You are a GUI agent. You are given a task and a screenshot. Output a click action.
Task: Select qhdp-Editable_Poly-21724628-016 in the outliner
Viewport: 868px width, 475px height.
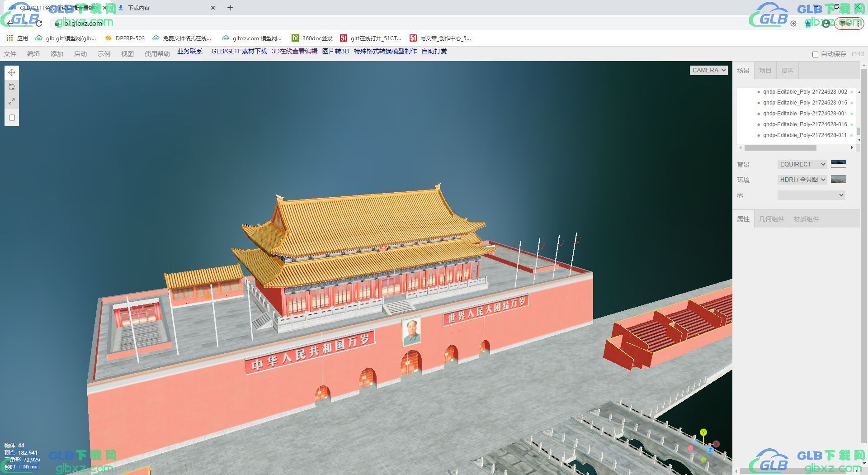[x=797, y=124]
